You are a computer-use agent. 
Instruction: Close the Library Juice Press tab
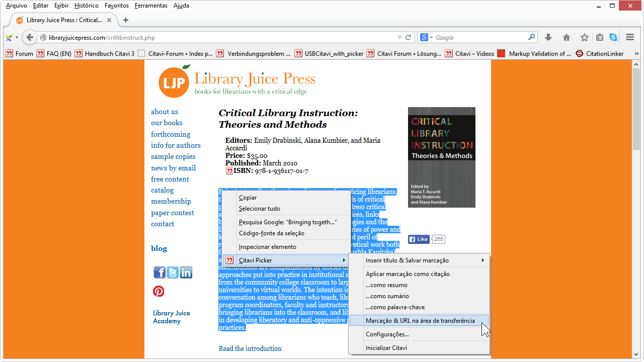point(109,20)
